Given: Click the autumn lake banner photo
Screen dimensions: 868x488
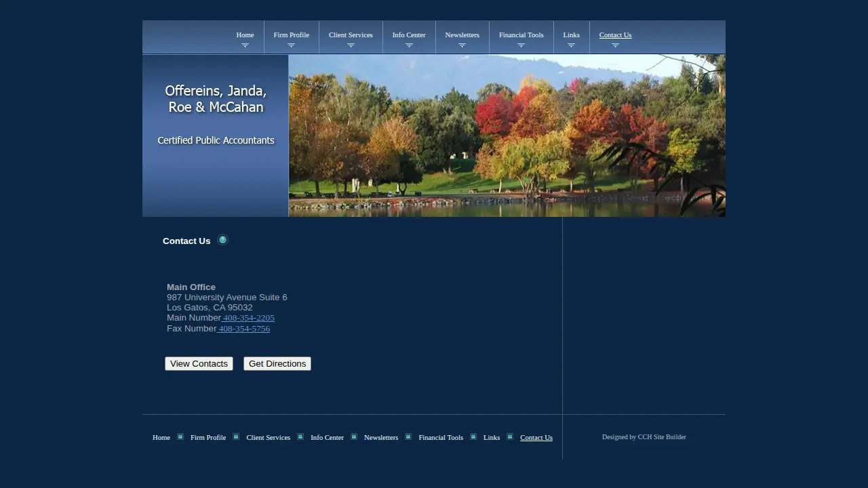Looking at the screenshot, I should 507,136.
